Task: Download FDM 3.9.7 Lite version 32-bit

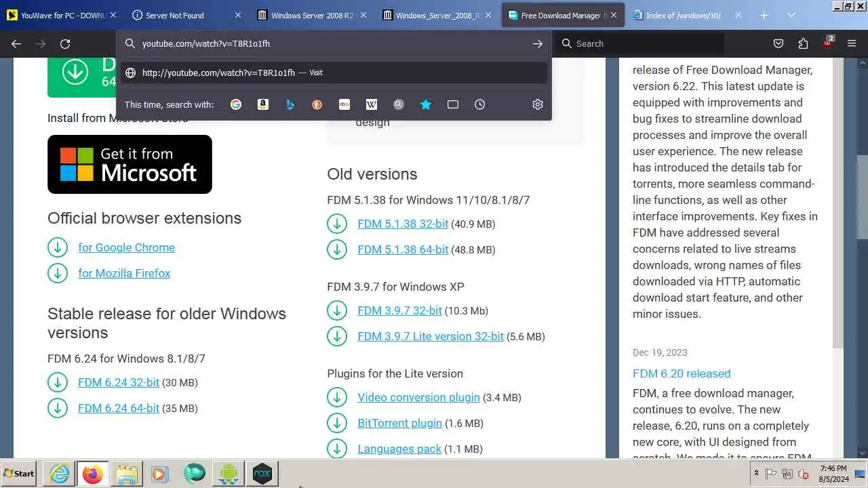Action: click(431, 336)
